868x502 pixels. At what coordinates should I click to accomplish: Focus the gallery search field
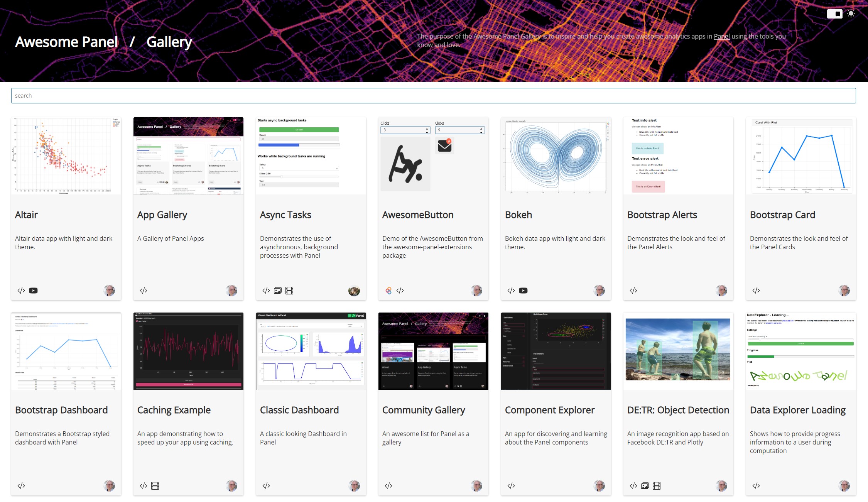click(433, 96)
